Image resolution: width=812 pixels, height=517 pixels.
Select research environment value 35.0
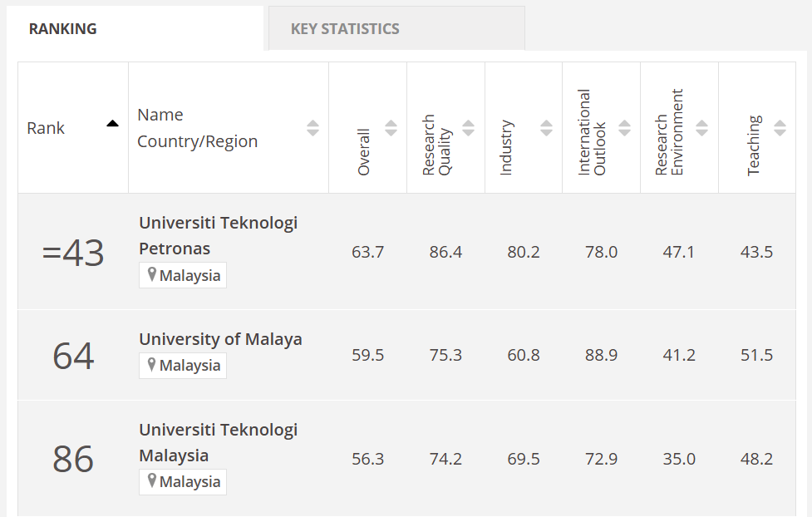click(679, 459)
